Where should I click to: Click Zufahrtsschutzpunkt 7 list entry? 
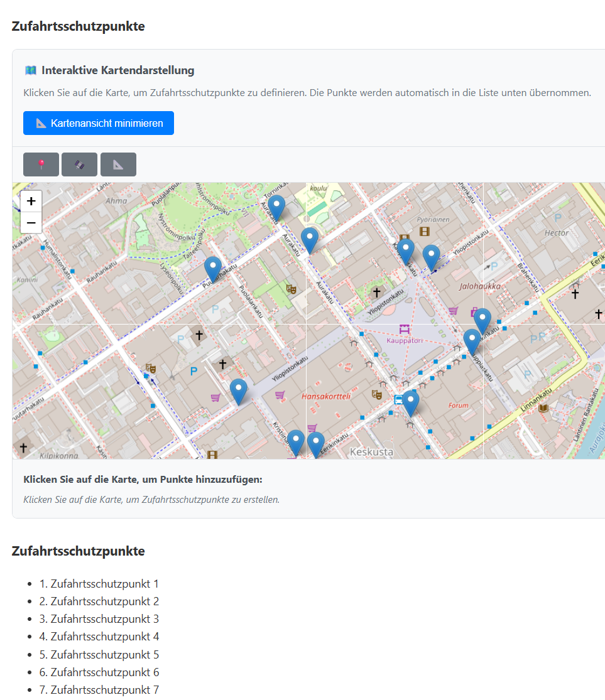click(104, 690)
